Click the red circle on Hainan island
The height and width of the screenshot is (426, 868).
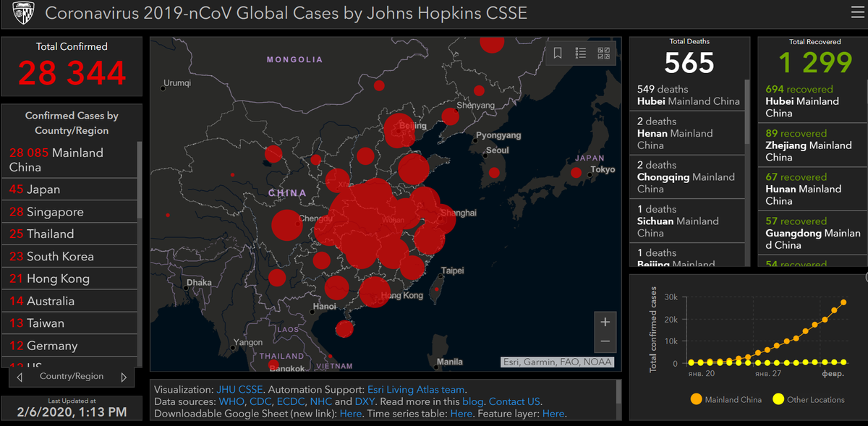pos(344,329)
